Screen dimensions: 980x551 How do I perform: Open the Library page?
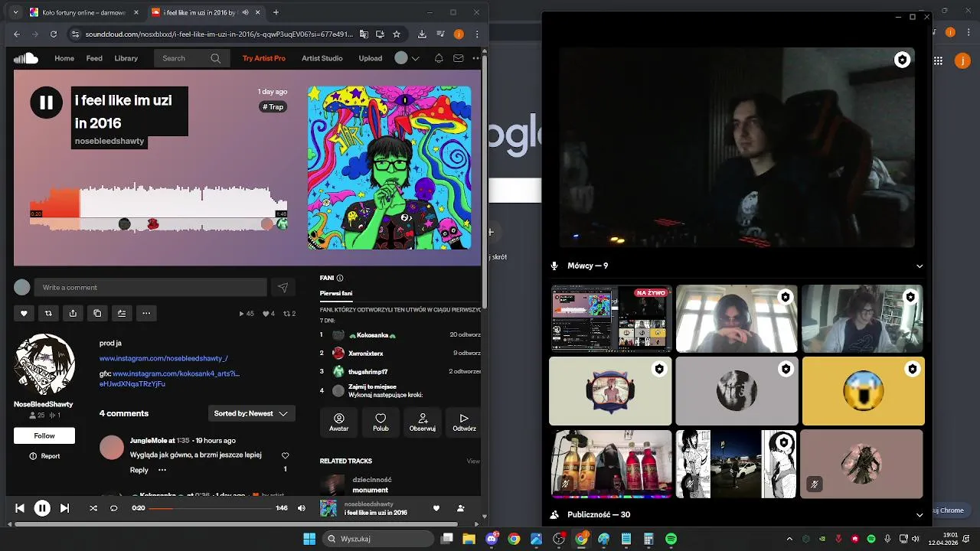click(x=126, y=58)
